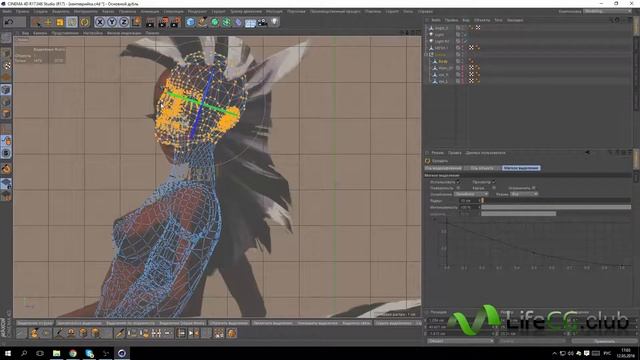
Task: Click the Undo arrow icon
Action: (9, 22)
